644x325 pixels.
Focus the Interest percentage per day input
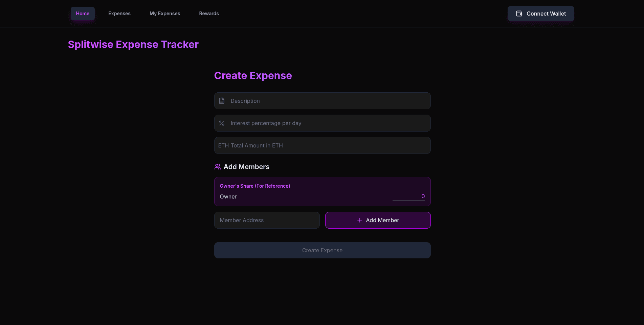click(322, 123)
